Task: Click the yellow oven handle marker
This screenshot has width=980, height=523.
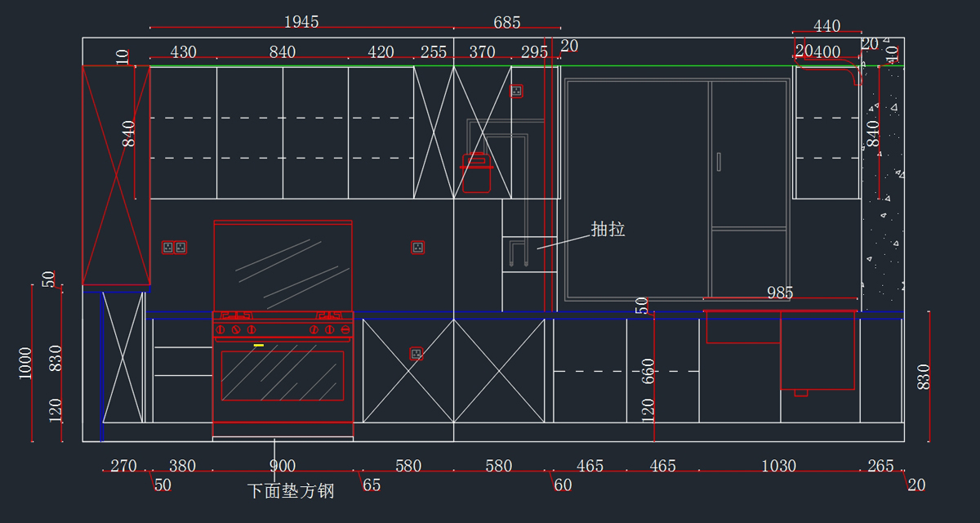Action: click(259, 346)
